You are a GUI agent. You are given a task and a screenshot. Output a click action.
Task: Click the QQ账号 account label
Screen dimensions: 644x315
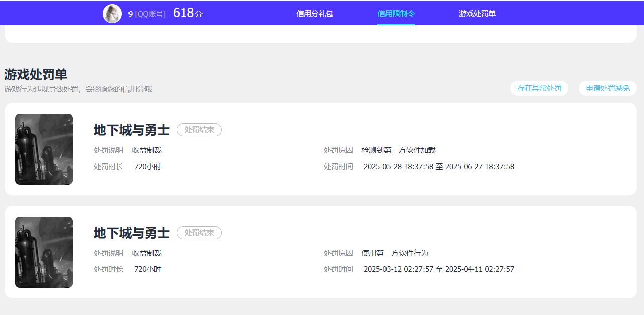(x=150, y=14)
